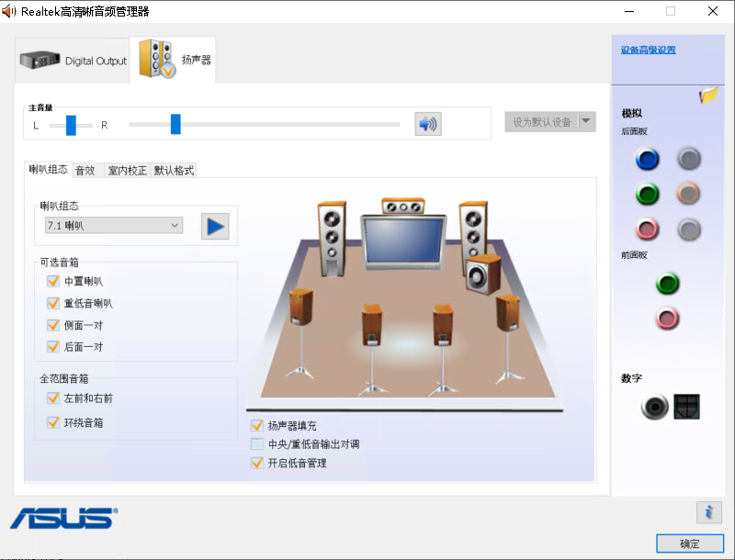Open the 默认格式 tab
Image resolution: width=735 pixels, height=560 pixels.
click(x=174, y=171)
